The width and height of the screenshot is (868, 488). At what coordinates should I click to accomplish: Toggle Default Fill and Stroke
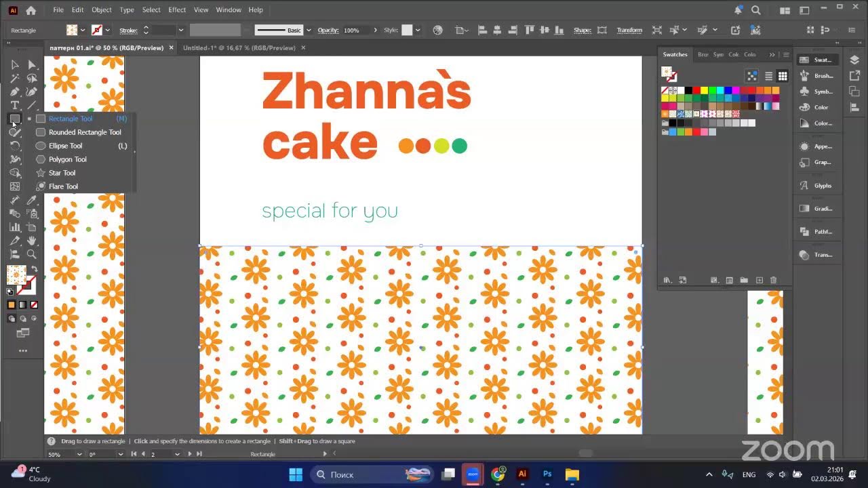click(x=10, y=291)
